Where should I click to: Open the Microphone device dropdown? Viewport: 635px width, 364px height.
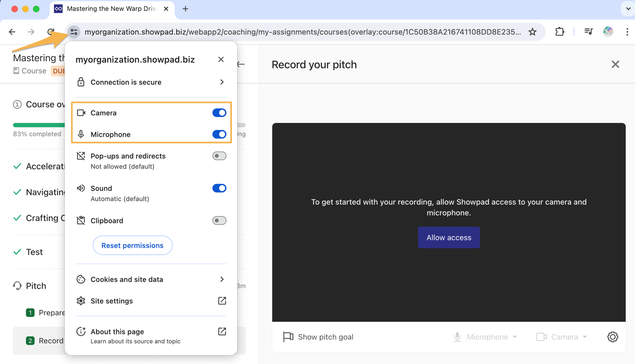click(485, 337)
